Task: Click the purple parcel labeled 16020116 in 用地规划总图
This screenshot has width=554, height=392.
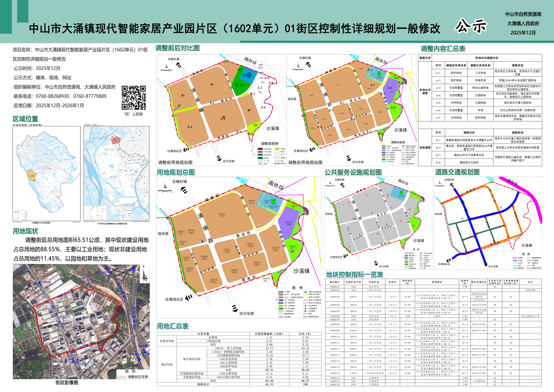Action: [289, 223]
